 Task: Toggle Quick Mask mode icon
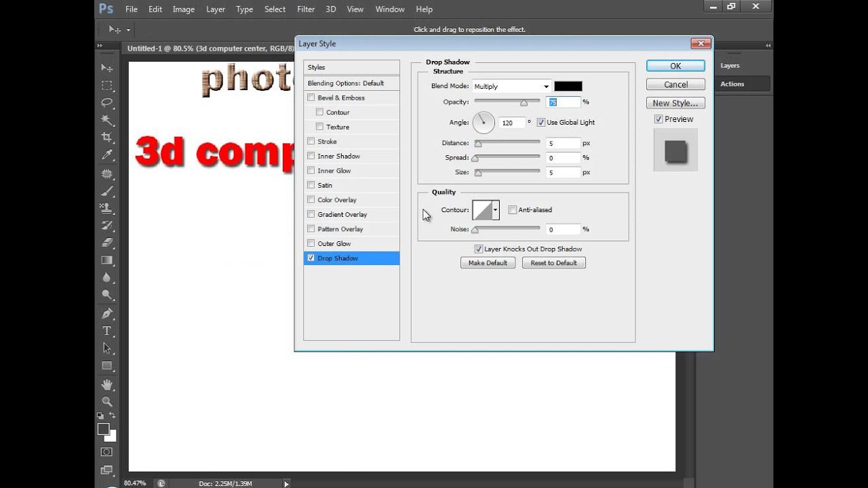tap(107, 452)
